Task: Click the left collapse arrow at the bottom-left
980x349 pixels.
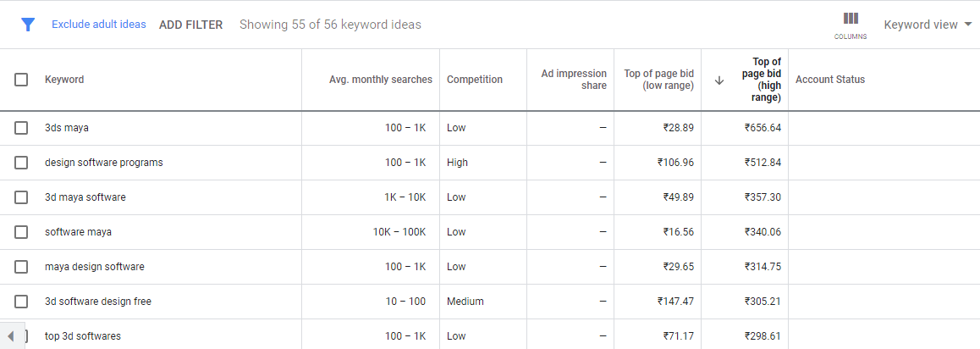Action: click(x=11, y=335)
